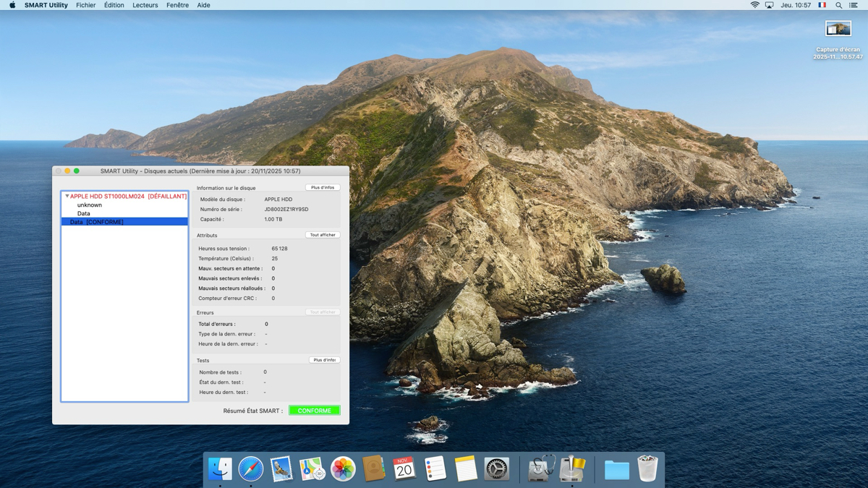Click "Tout afficher" in Attributs section
The height and width of the screenshot is (488, 868).
(x=323, y=235)
